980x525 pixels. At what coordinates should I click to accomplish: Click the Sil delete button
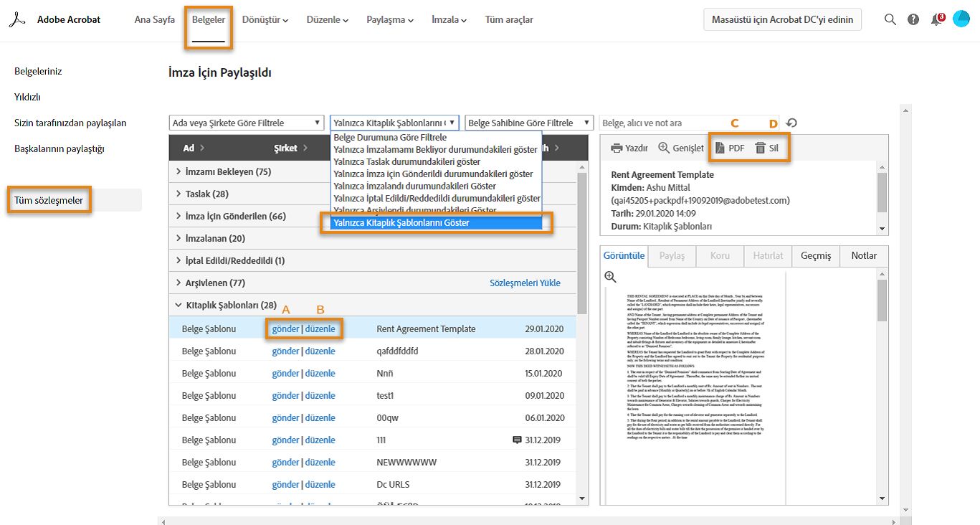(766, 148)
